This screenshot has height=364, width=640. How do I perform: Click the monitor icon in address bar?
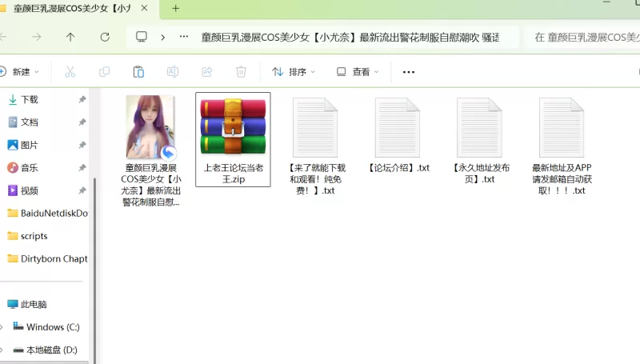point(142,37)
